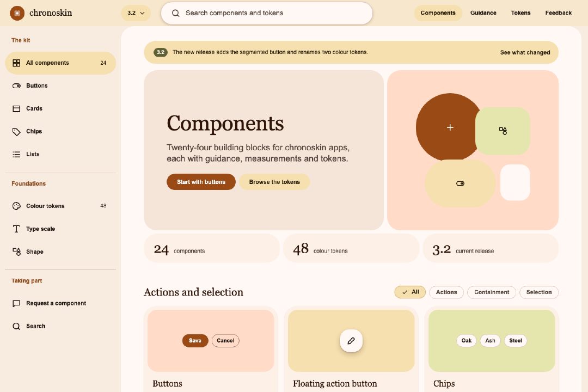This screenshot has height=392, width=588.
Task: Click the 48 colour tokens stat tile
Action: [x=351, y=248]
